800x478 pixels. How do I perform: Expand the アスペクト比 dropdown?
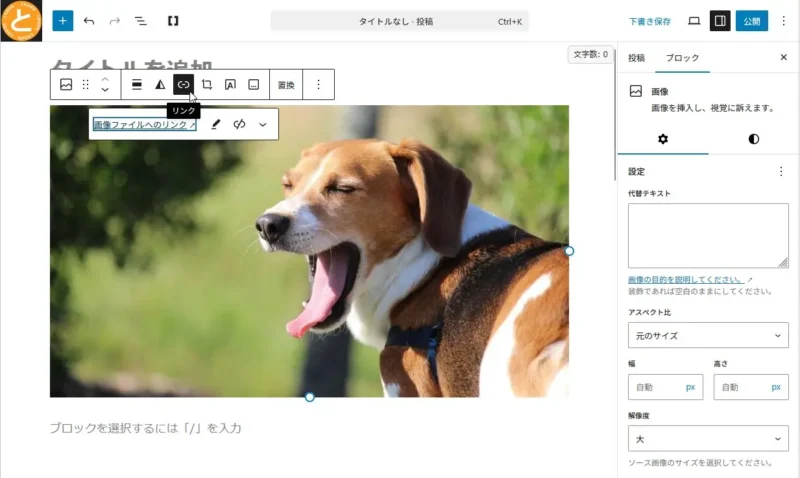pyautogui.click(x=708, y=335)
